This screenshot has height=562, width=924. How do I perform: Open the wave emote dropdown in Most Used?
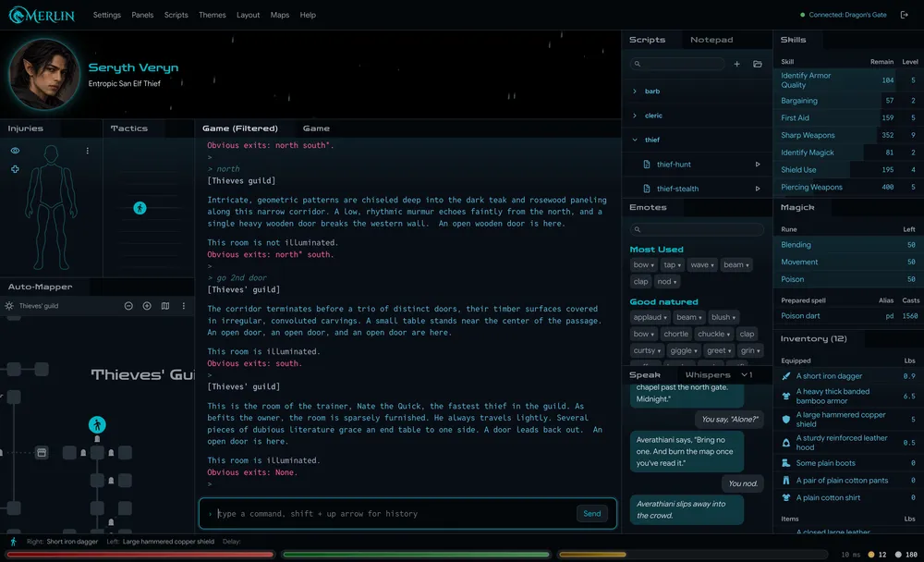click(x=702, y=264)
